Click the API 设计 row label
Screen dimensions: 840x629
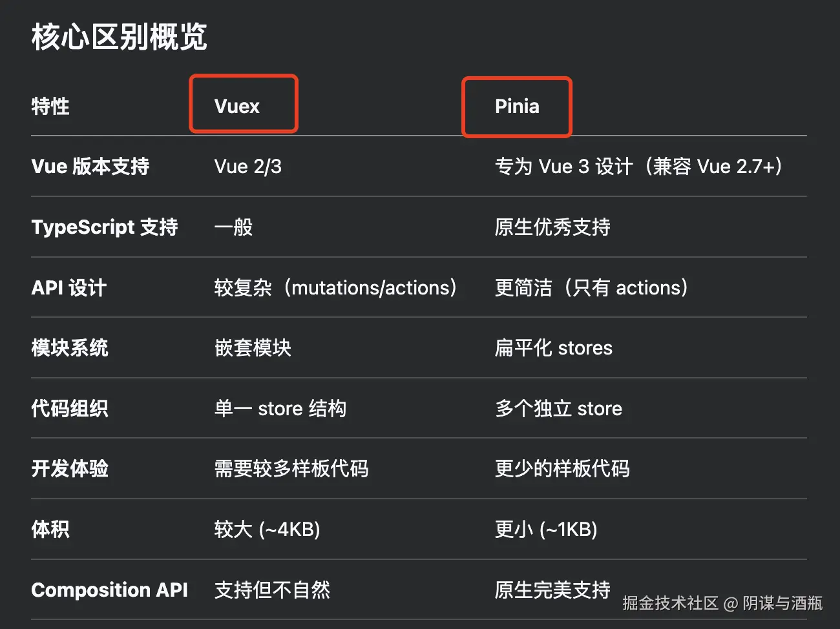pyautogui.click(x=69, y=288)
